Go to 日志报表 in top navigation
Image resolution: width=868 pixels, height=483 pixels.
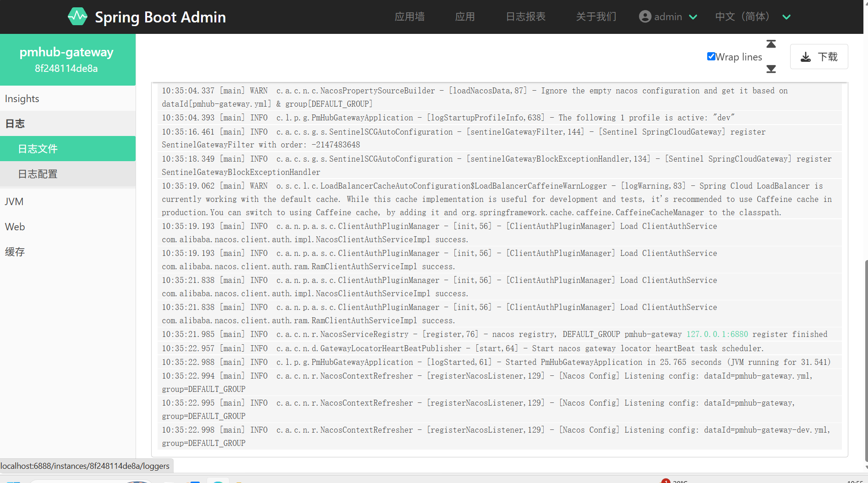(526, 17)
